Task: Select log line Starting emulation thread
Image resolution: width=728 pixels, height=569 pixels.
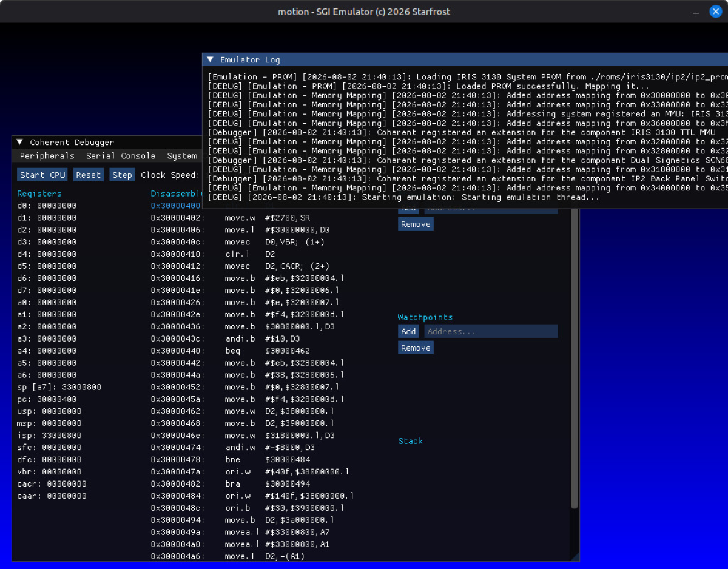Action: click(x=403, y=197)
